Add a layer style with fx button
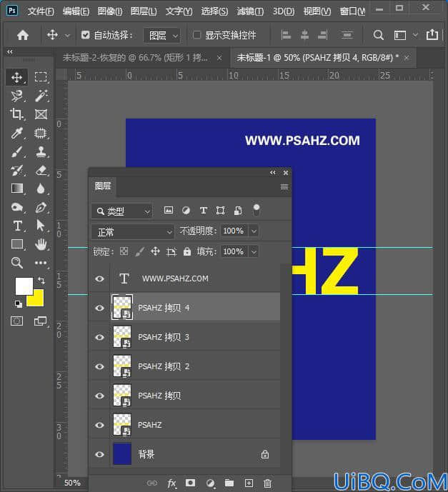This screenshot has width=448, height=492. [x=171, y=483]
